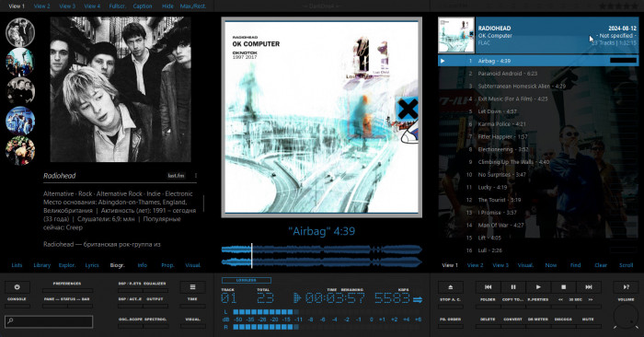
Task: Select the first round artist thumbnail
Action: coord(20,32)
